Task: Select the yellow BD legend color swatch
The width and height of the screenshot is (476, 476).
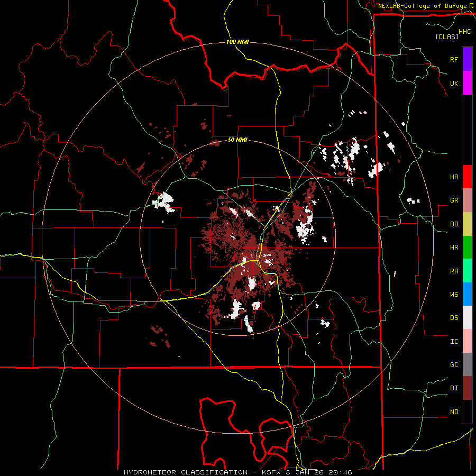Action: [467, 224]
